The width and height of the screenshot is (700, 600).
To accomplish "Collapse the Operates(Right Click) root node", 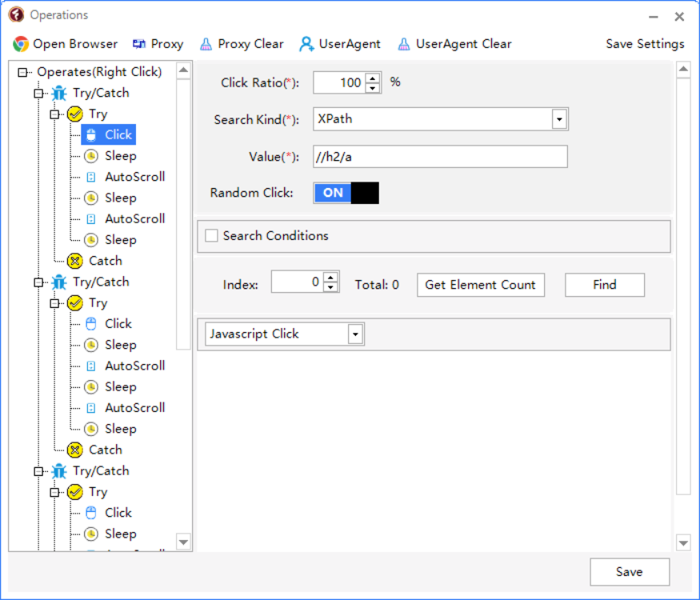I will (22, 73).
